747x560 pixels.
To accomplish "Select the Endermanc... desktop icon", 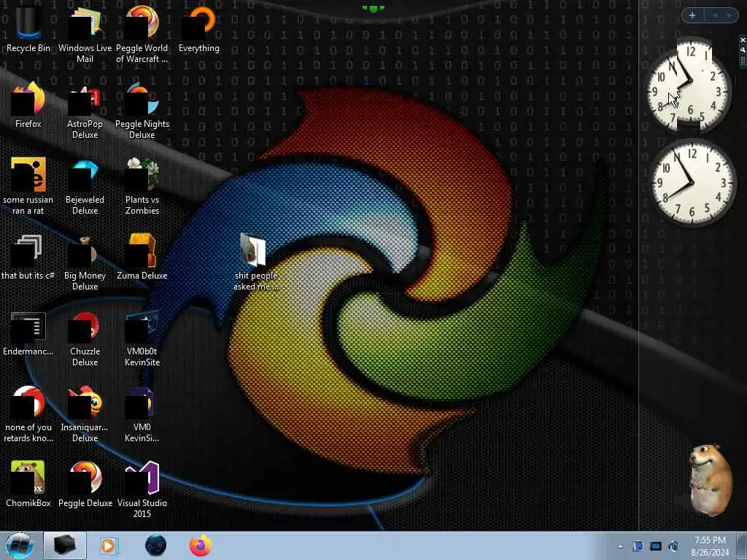I will (x=28, y=333).
